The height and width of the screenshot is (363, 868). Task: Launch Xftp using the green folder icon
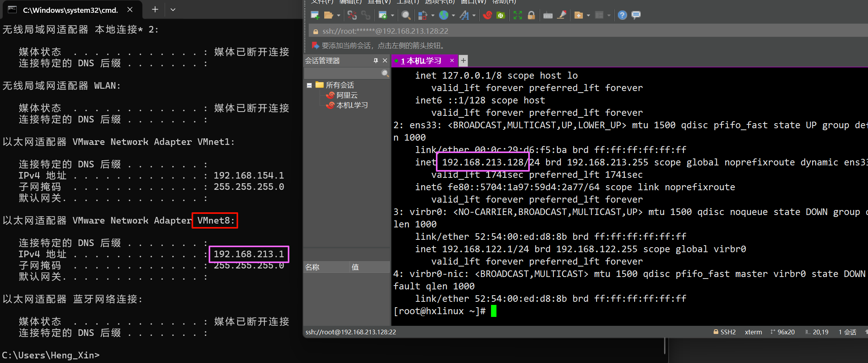point(501,15)
